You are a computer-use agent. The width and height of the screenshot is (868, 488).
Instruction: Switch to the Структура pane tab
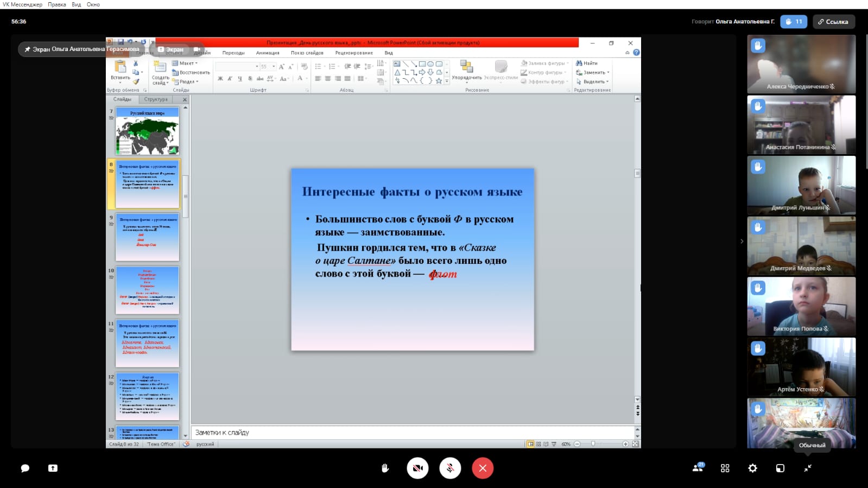(156, 99)
